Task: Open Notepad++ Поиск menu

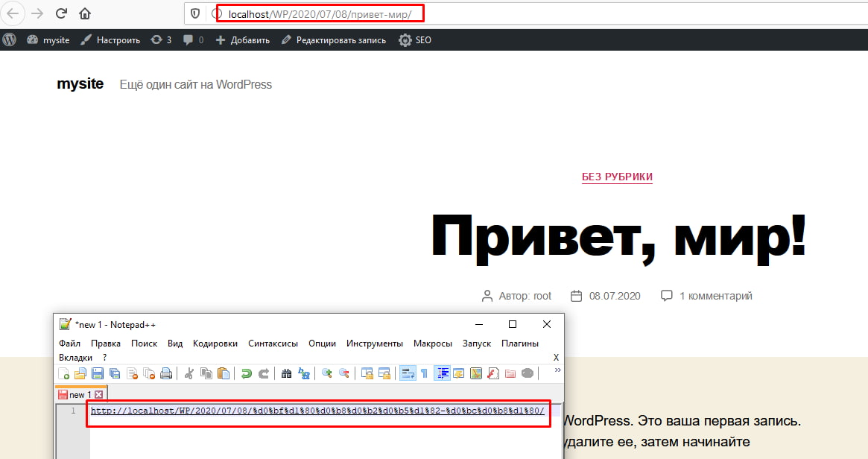Action: click(x=144, y=344)
